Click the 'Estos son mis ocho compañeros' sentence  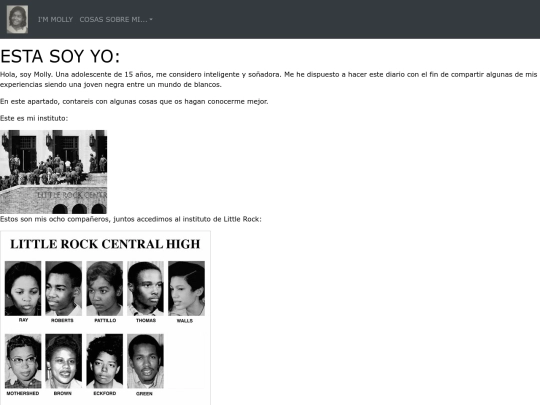(x=131, y=219)
